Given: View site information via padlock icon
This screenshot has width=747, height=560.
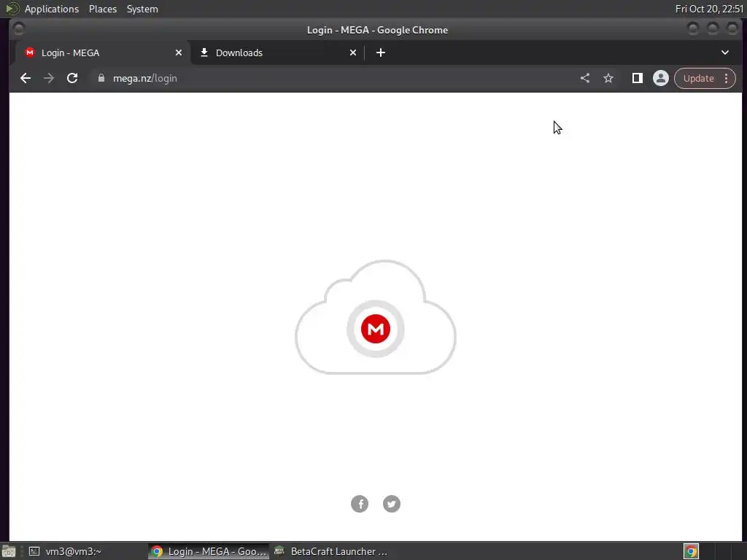Looking at the screenshot, I should (101, 78).
